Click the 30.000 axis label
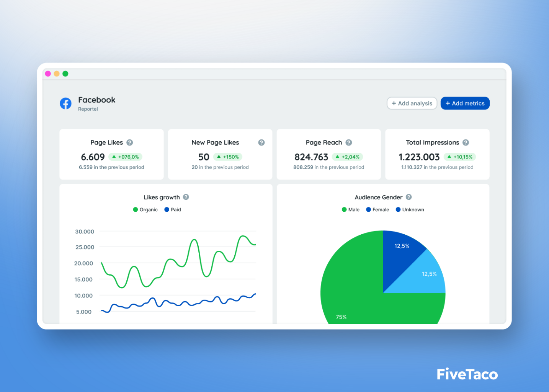549x392 pixels. pos(85,232)
